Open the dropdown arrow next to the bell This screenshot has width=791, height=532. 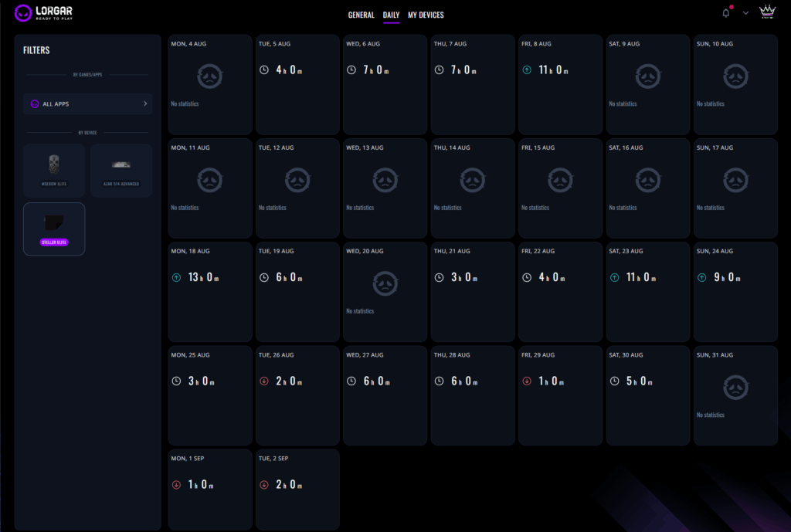pos(745,13)
